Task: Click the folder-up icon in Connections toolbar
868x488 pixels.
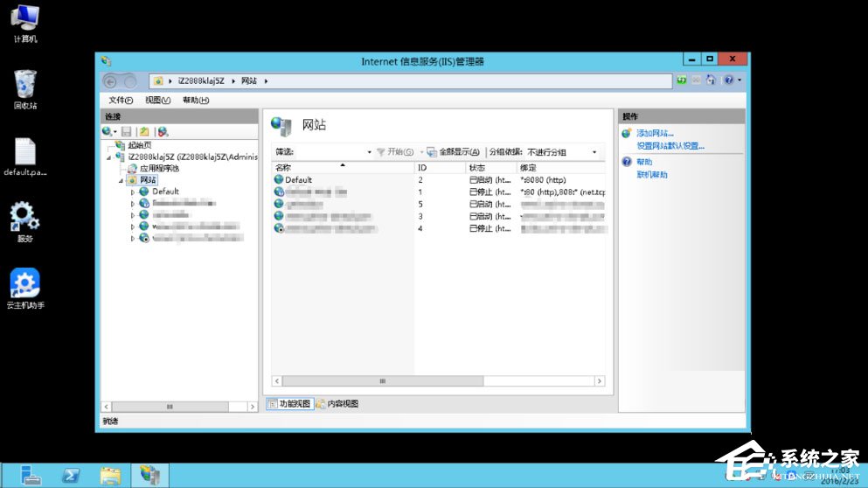Action: click(x=144, y=131)
